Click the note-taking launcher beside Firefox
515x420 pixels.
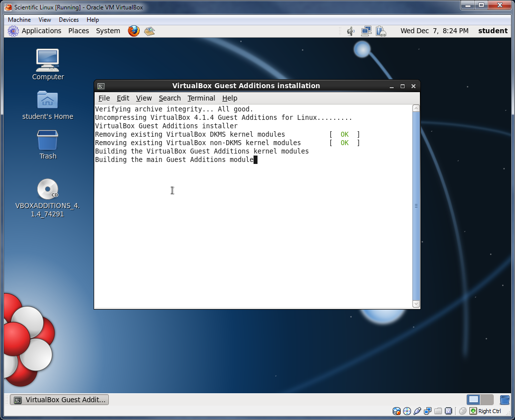tap(150, 31)
